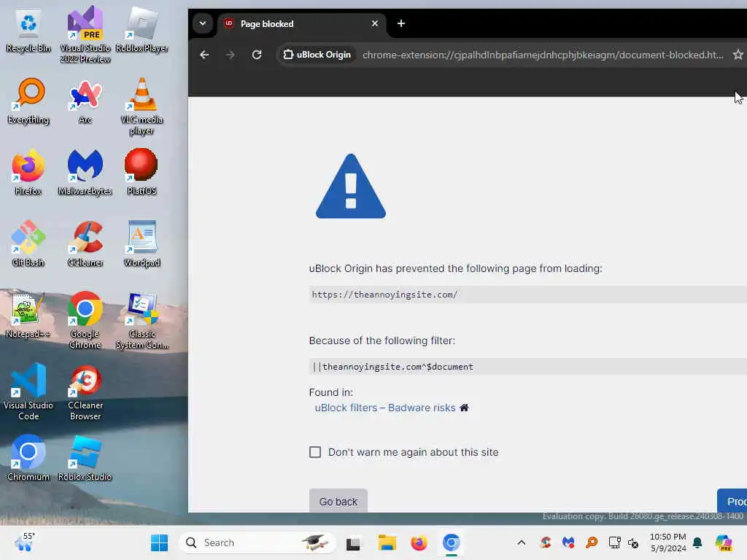This screenshot has height=560, width=747.
Task: Open the network status tray icon
Action: pos(614,542)
